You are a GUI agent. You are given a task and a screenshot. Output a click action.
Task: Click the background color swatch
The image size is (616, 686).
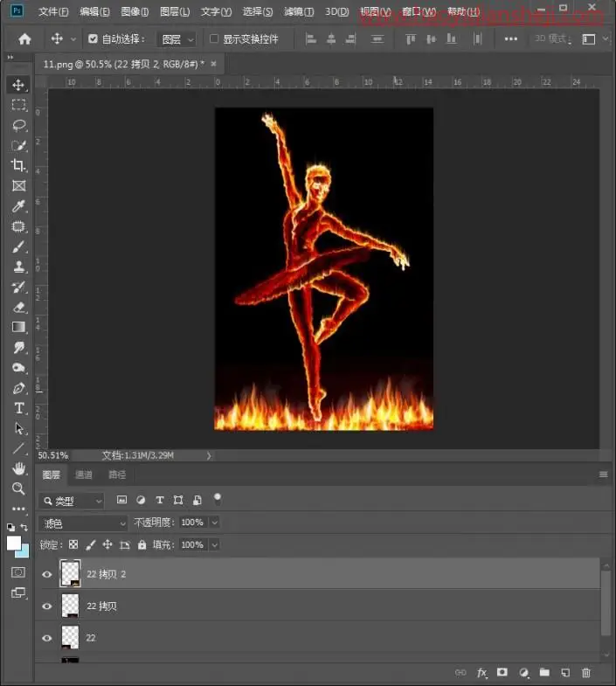tap(24, 552)
